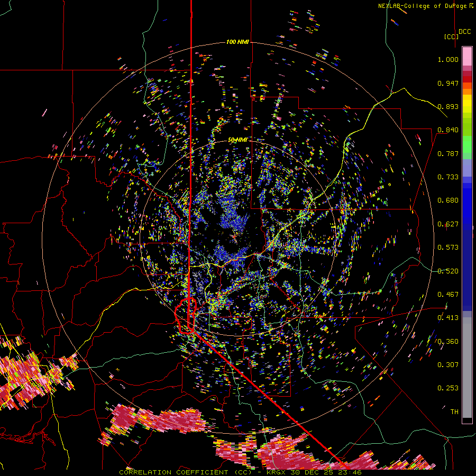Click the 0.413 color scale value
476x476 pixels.
click(448, 318)
